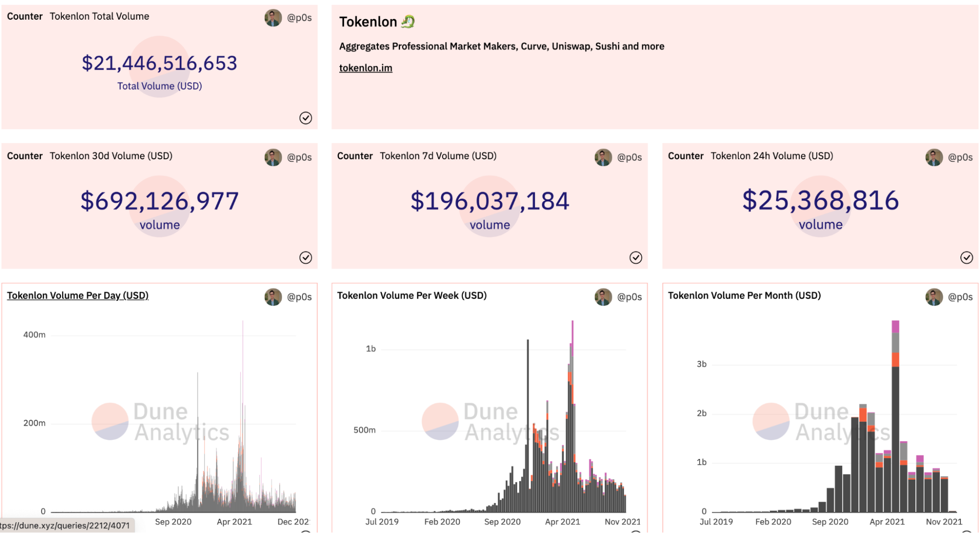980x533 pixels.
Task: Click verified checkmark on 24h Volume card
Action: pyautogui.click(x=966, y=258)
